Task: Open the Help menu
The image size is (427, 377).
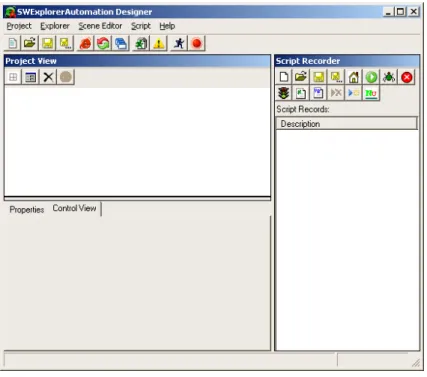Action: [167, 26]
